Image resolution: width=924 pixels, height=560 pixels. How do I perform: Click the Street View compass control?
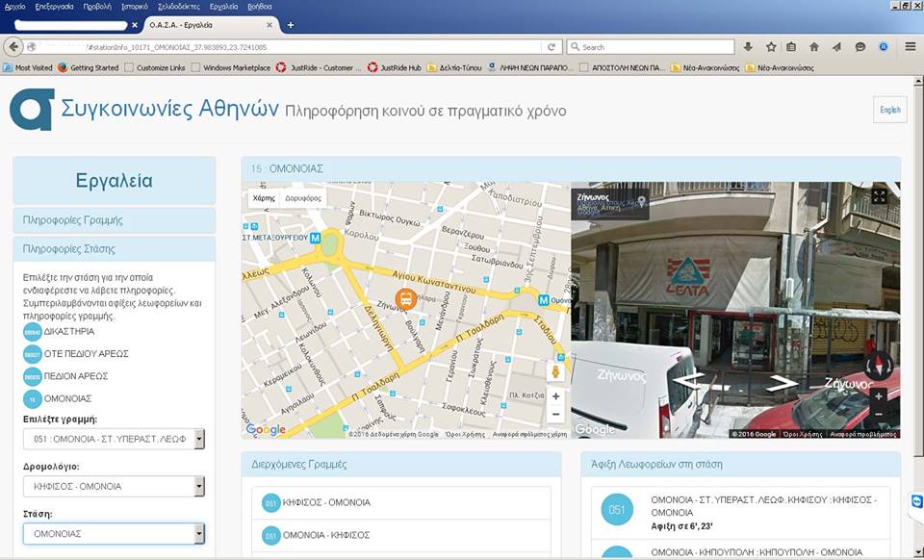[879, 365]
